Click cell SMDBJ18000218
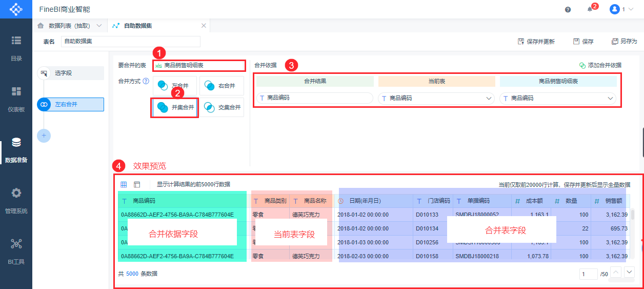Image resolution: width=644 pixels, height=289 pixels. [x=482, y=256]
